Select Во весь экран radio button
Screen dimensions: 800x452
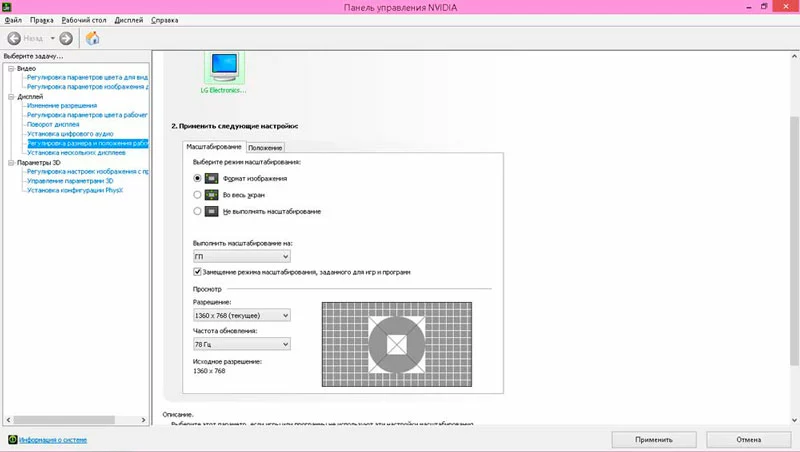tap(197, 194)
